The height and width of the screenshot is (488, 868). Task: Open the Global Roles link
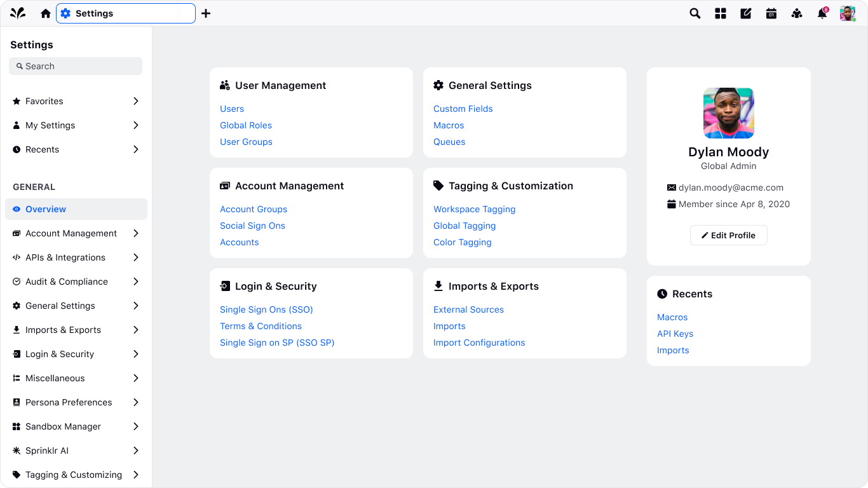point(246,125)
